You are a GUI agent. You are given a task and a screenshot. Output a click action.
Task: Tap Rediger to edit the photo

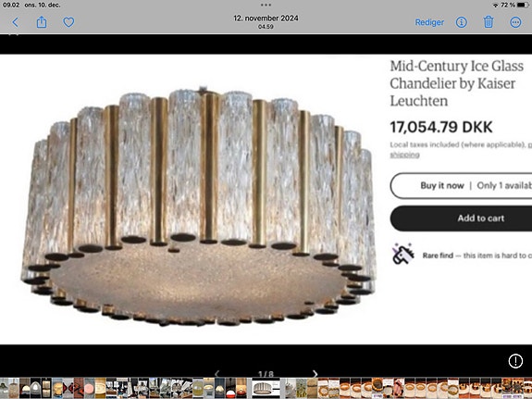coord(429,22)
